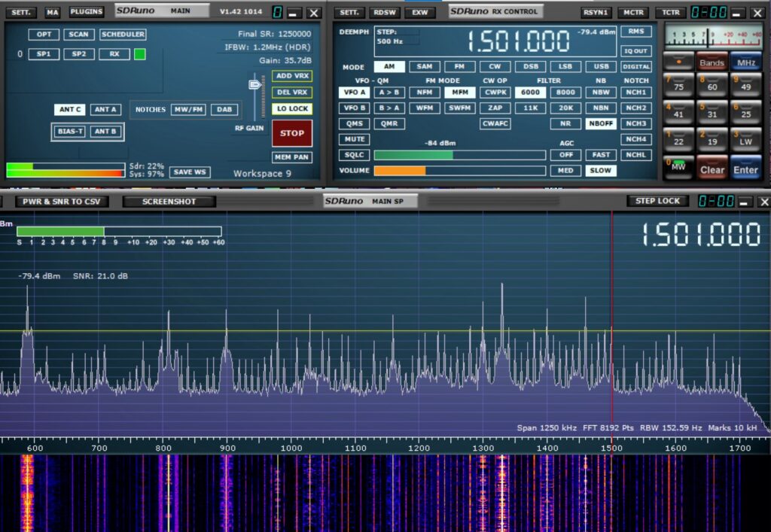
Task: Activate NCH3 notch filter
Action: [x=636, y=123]
